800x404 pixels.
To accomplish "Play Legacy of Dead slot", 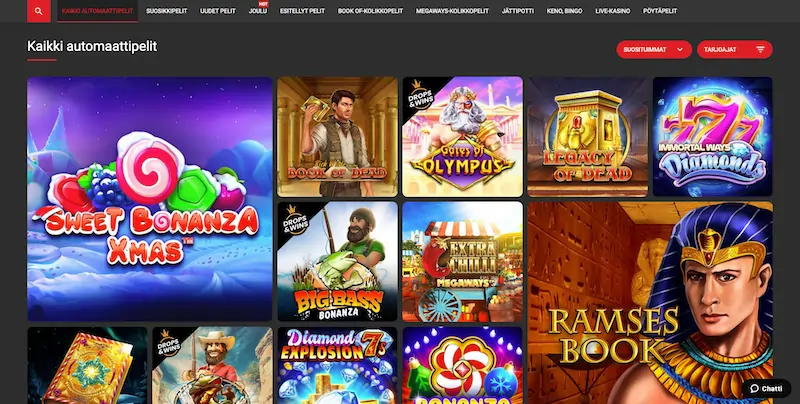I will (588, 137).
